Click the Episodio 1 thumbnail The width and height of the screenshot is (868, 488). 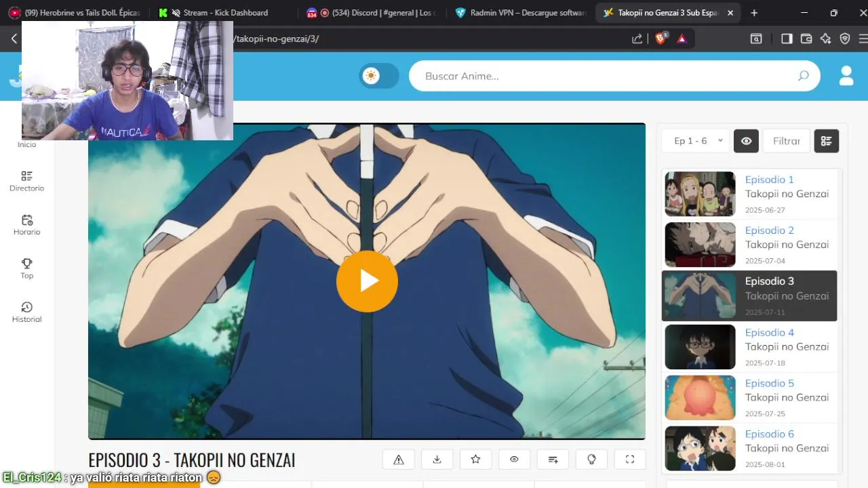click(700, 194)
